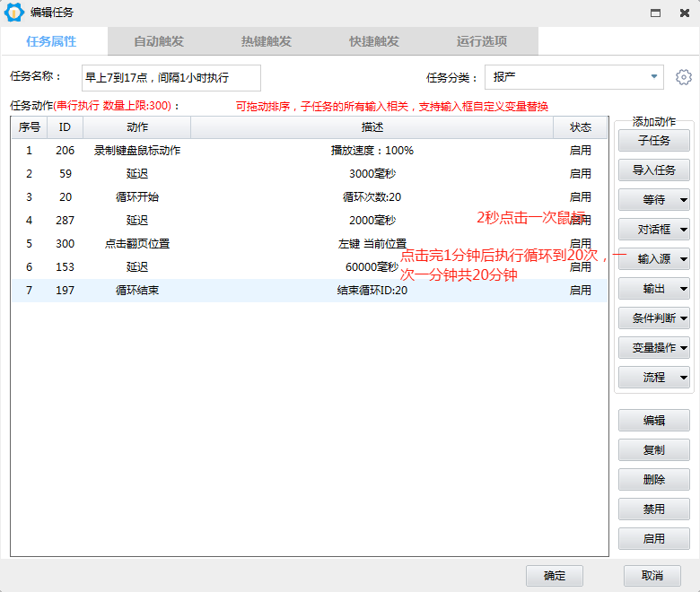700x592 pixels.
Task: Click the 导入任务 button
Action: [x=653, y=170]
